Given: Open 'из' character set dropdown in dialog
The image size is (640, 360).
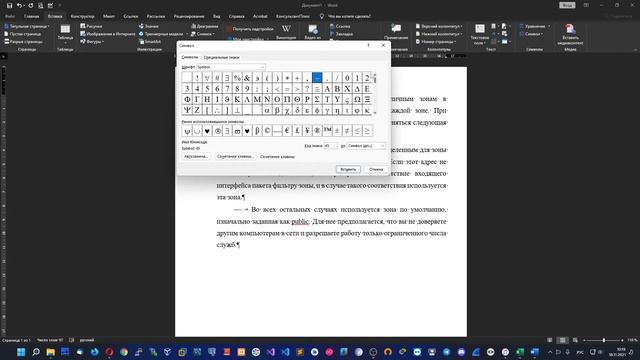Looking at the screenshot, I should [366, 146].
